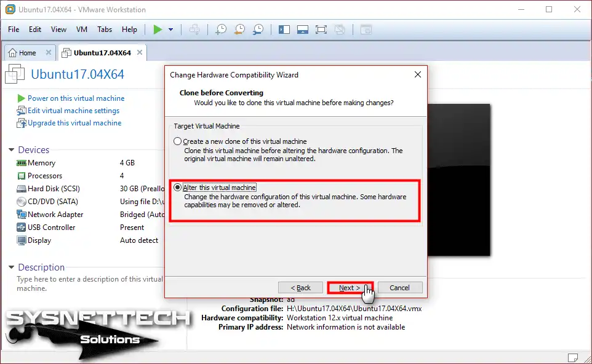
Task: Toggle the library sidebar view icon
Action: (x=284, y=30)
